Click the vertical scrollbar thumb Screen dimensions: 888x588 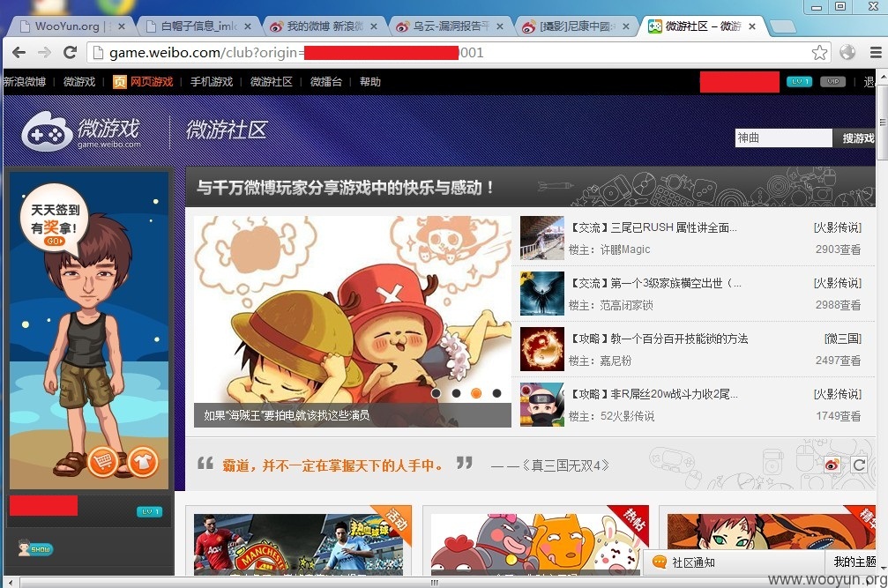[882, 123]
